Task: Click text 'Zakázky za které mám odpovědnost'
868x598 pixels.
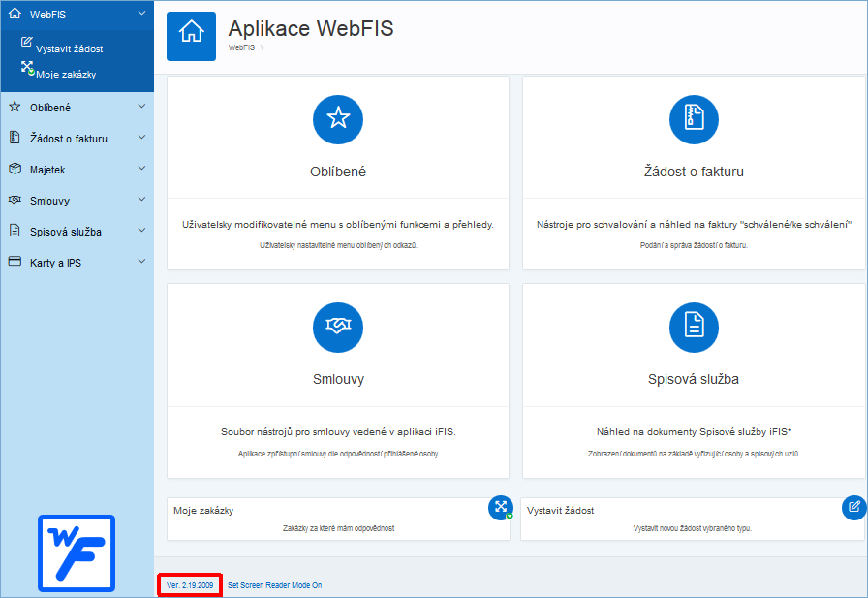Action: 338,528
